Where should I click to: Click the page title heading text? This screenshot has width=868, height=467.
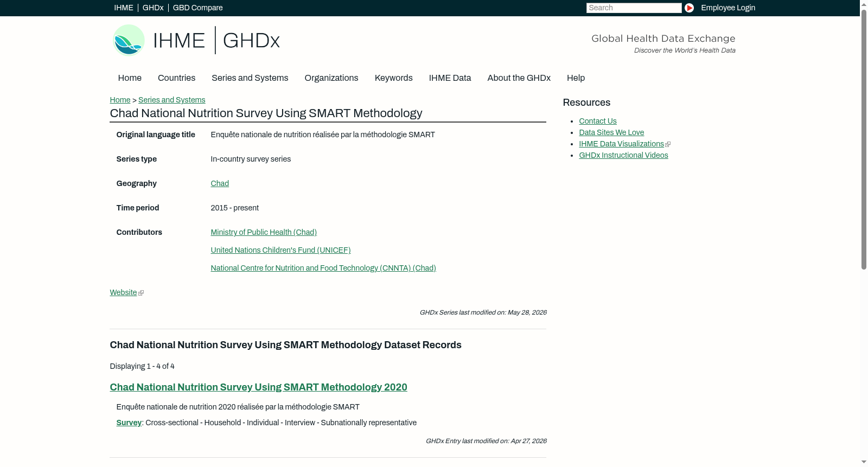tap(266, 113)
